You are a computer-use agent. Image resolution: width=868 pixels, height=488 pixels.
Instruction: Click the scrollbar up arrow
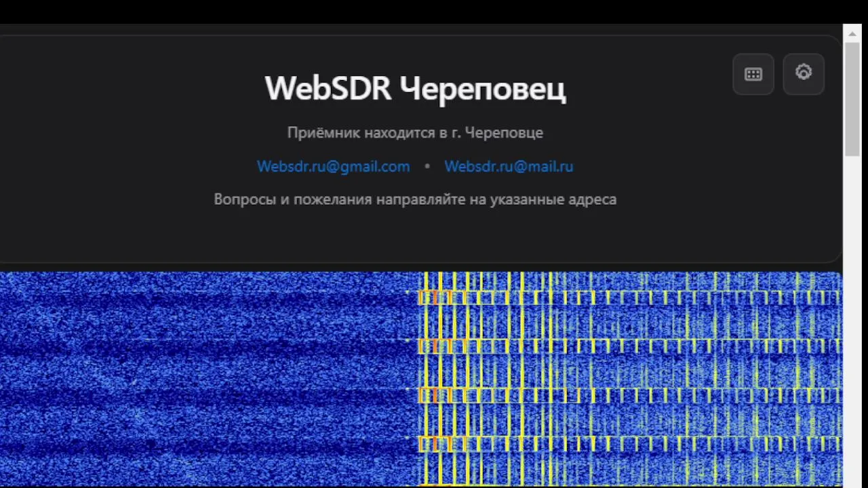coord(852,33)
